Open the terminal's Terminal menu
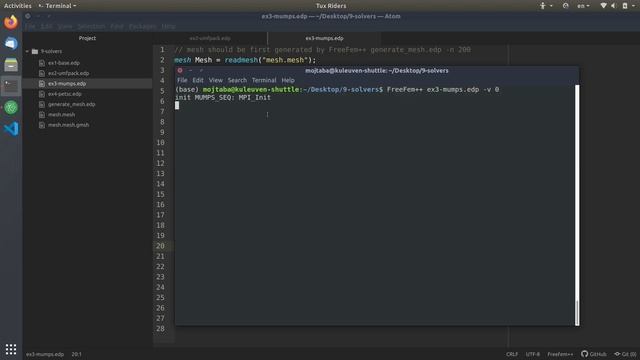 click(x=264, y=80)
